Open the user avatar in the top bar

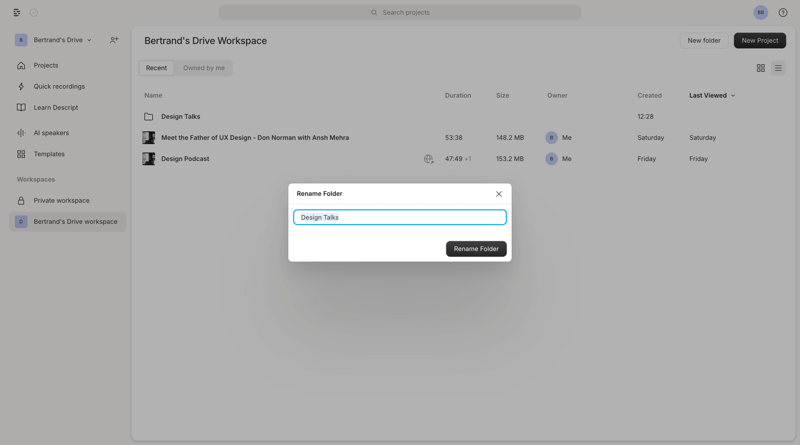click(x=761, y=13)
